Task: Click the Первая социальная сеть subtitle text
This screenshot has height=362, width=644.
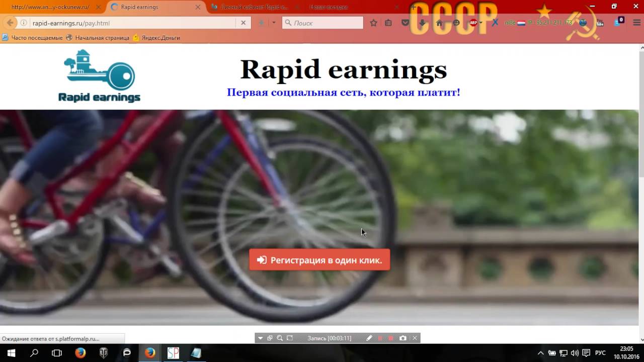Action: pyautogui.click(x=344, y=93)
